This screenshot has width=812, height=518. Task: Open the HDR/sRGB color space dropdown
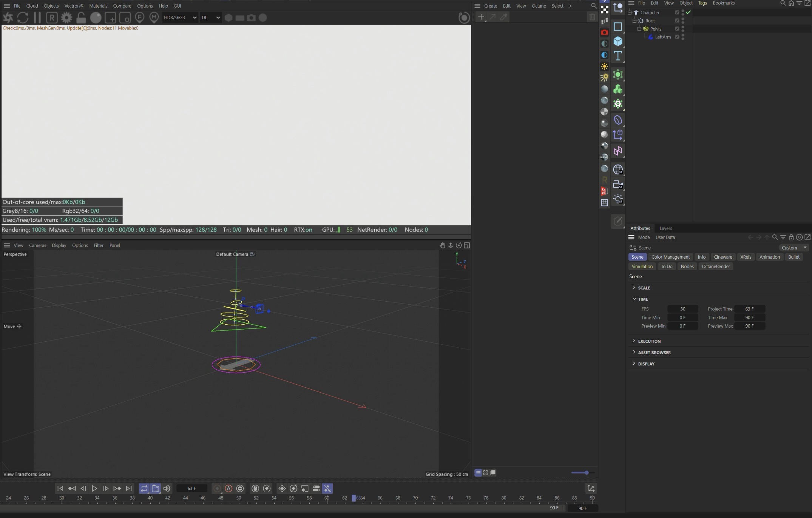pyautogui.click(x=180, y=17)
